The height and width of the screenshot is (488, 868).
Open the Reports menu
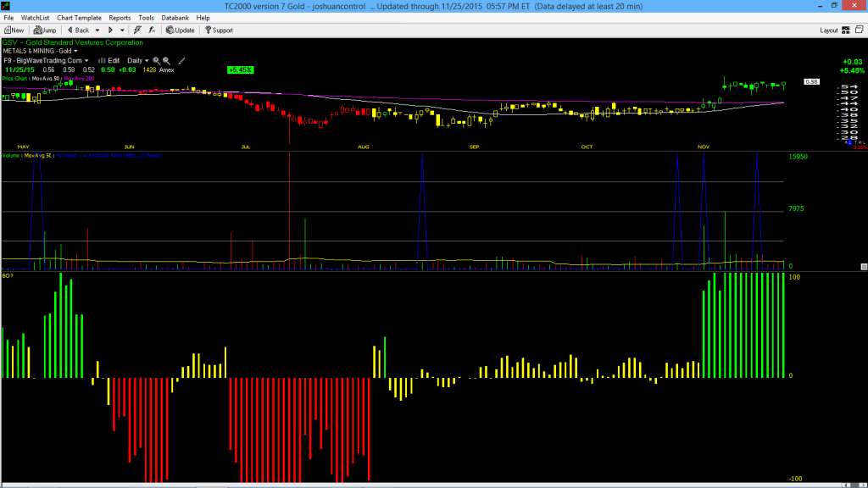tap(120, 18)
